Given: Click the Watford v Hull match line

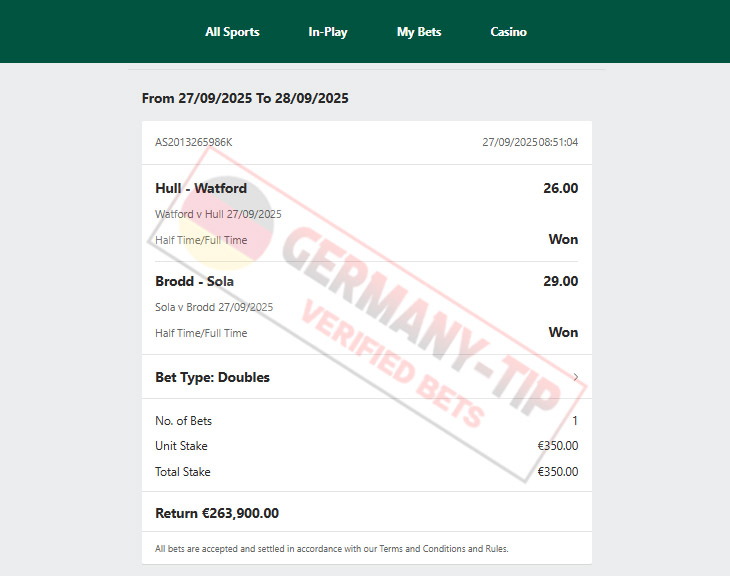Looking at the screenshot, I should 218,214.
